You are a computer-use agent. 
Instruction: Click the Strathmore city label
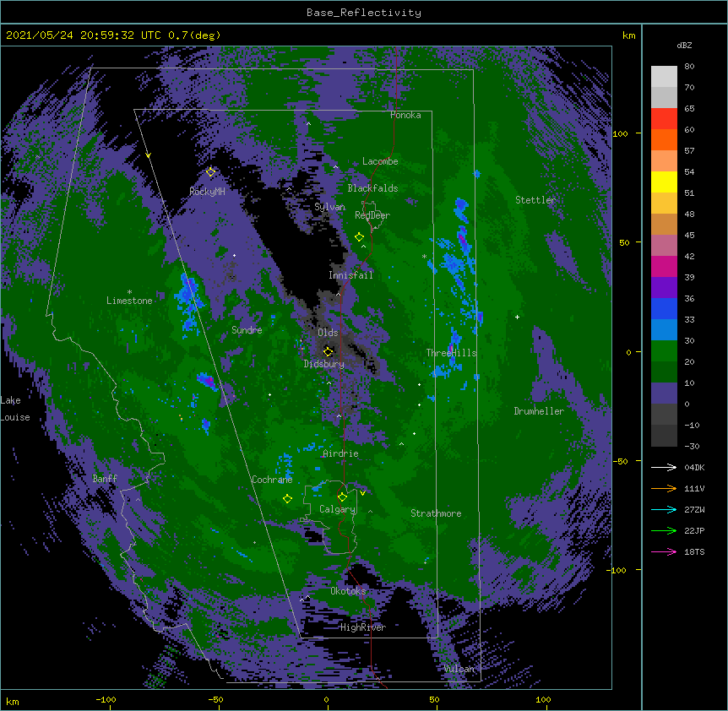pos(436,513)
